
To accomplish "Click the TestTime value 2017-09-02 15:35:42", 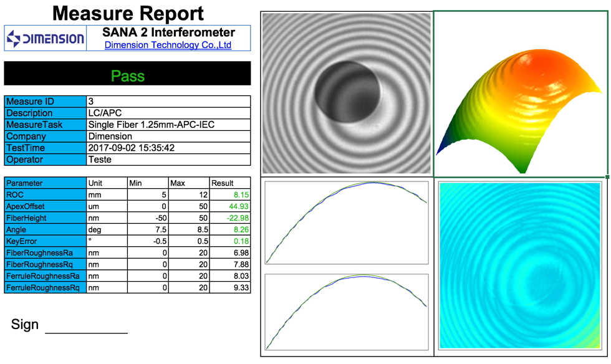I will coord(132,148).
